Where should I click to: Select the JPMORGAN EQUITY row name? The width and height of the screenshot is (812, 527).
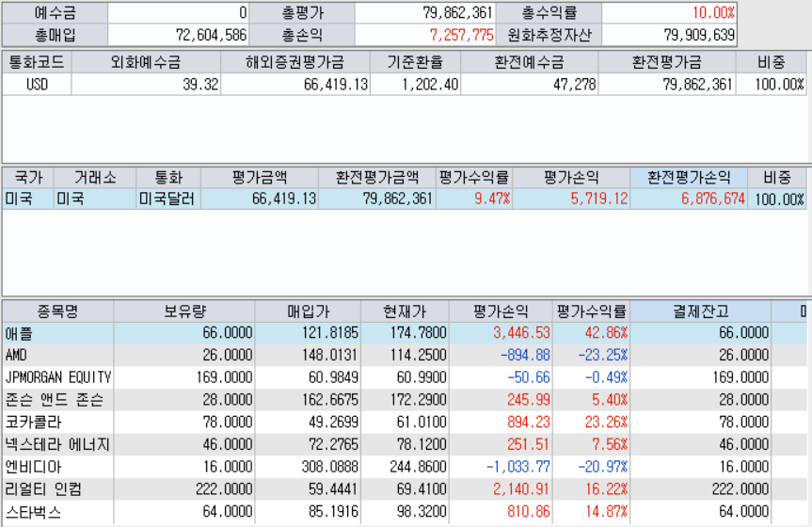click(57, 377)
